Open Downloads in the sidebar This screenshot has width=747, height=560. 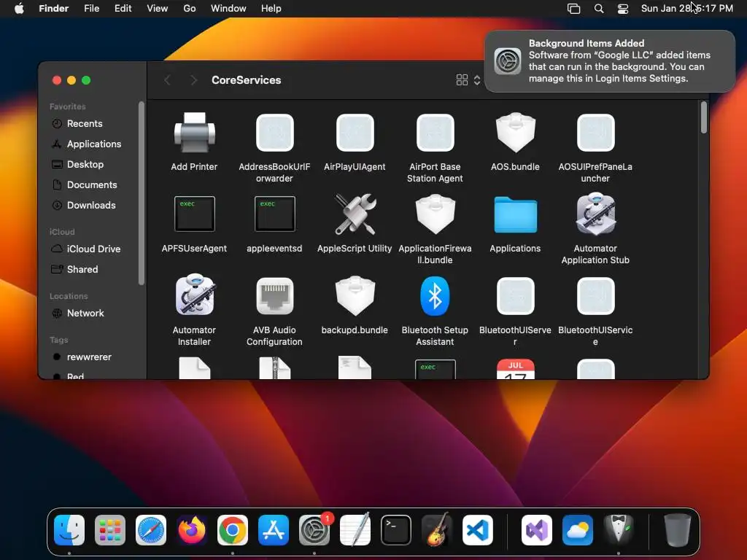91,205
